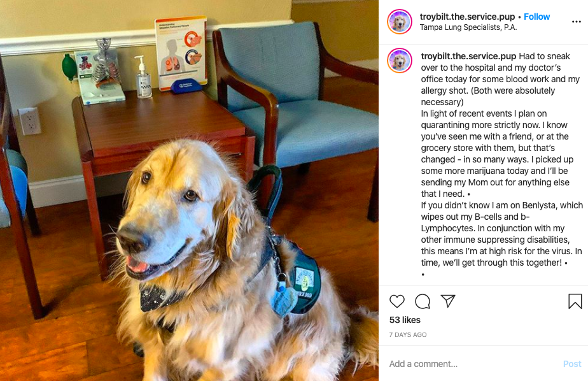Click the caption text about Benlysta

[x=501, y=234]
